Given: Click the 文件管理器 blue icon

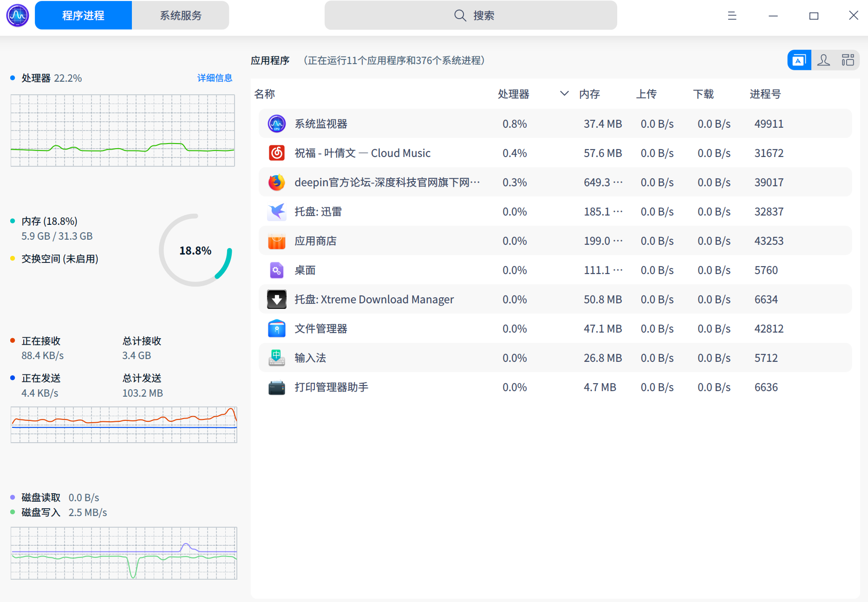Looking at the screenshot, I should click(277, 328).
